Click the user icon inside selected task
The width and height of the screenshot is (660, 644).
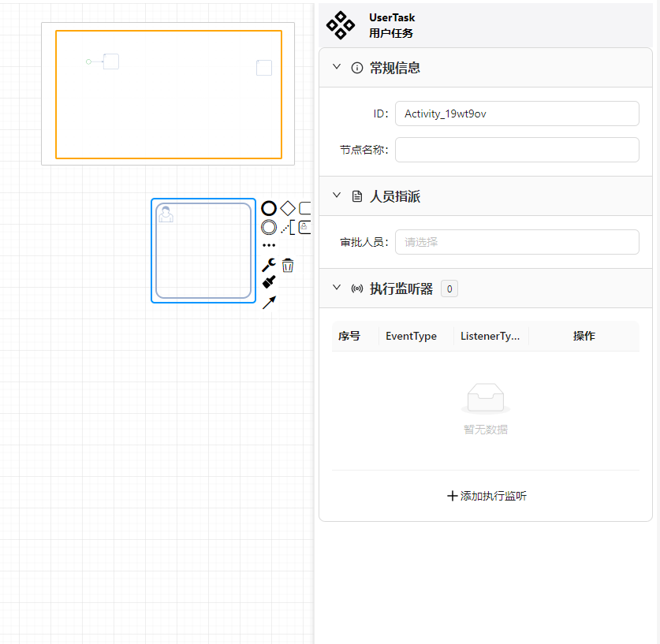[166, 214]
